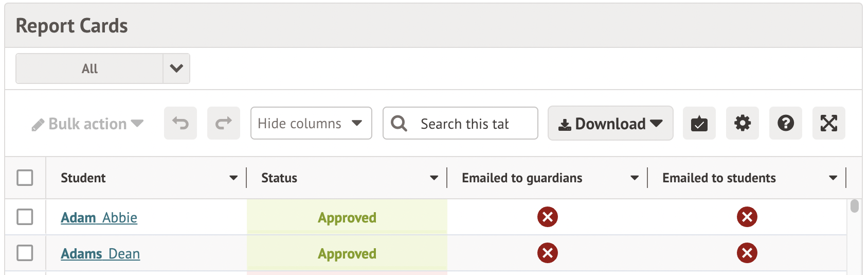This screenshot has height=275, width=868.
Task: Focus the Search this table field
Action: coord(464,124)
